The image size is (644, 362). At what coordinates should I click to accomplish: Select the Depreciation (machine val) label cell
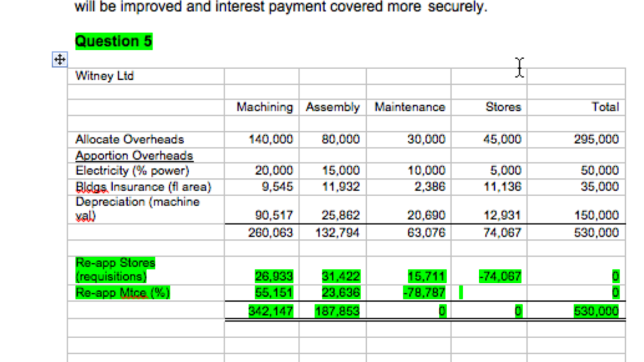click(126, 207)
